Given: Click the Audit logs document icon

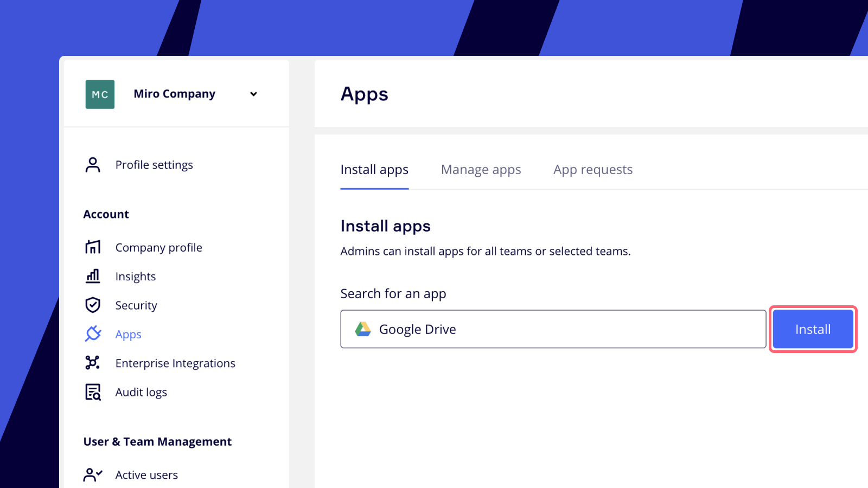Looking at the screenshot, I should (x=93, y=392).
